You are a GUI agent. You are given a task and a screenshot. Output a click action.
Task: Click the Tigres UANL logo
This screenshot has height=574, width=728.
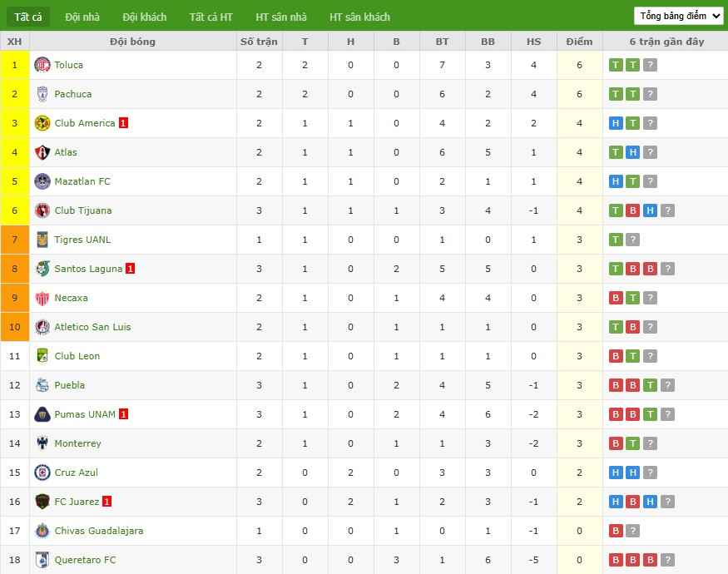tap(42, 240)
